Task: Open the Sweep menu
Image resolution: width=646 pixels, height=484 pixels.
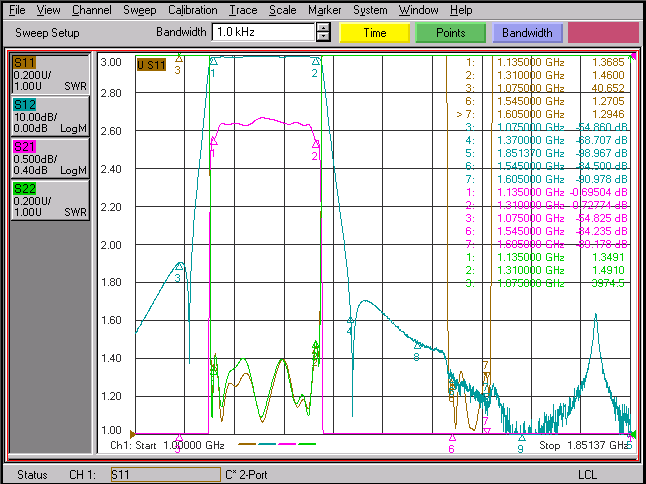Action: point(140,10)
